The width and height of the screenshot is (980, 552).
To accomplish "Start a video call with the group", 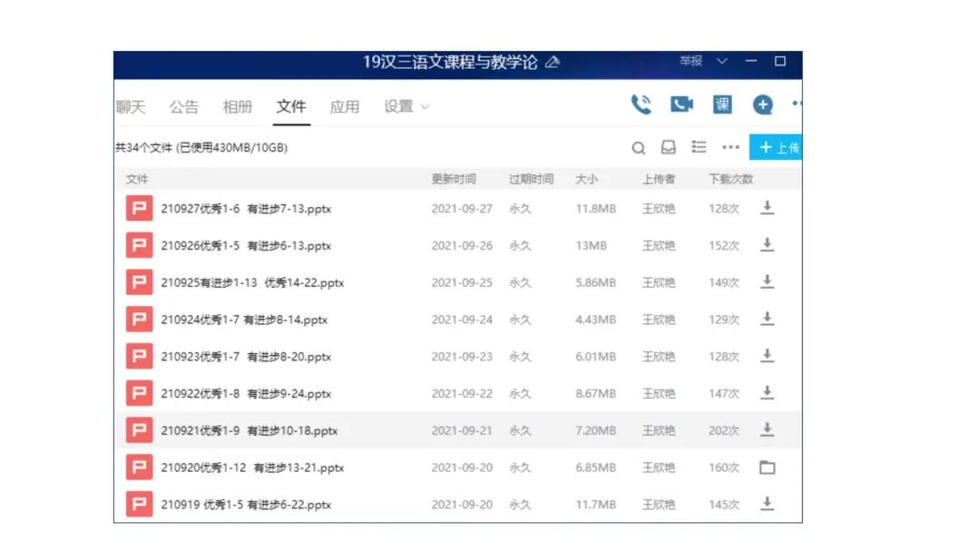I will (x=681, y=103).
